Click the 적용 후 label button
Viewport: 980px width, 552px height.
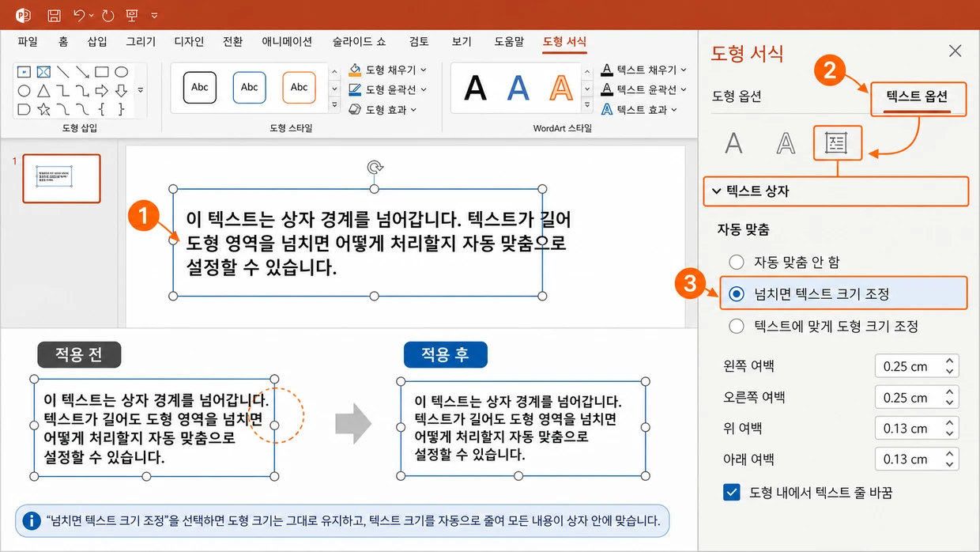coord(445,354)
